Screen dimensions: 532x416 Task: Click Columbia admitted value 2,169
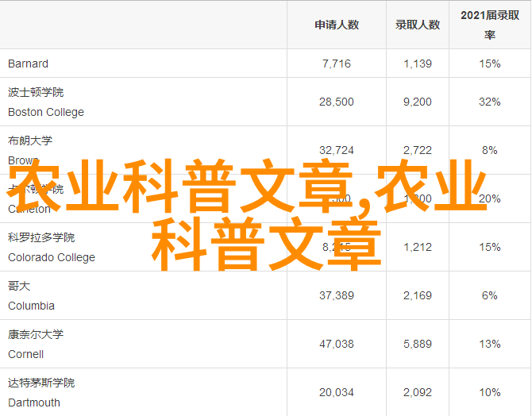pyautogui.click(x=418, y=295)
